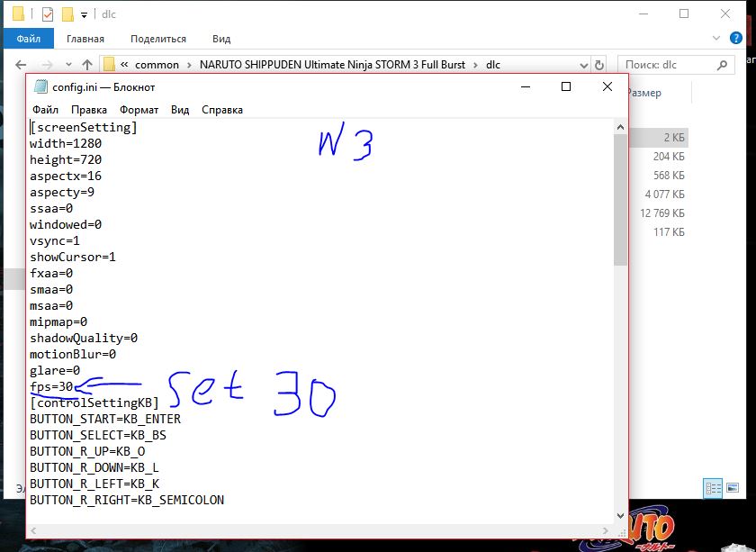This screenshot has height=552, width=756.
Task: Click the folder icon in Explorer titlebar
Action: [18, 14]
